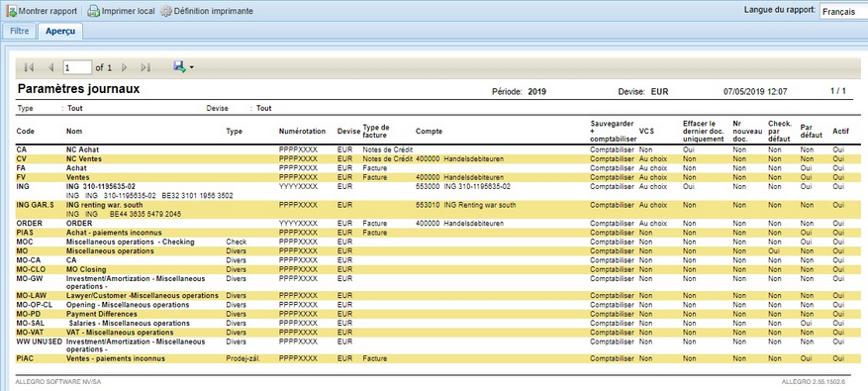
Task: Click the VCS column header
Action: [x=646, y=132]
